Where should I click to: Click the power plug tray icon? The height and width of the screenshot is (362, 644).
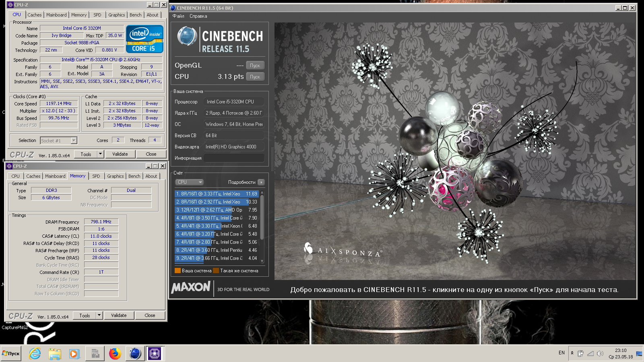pyautogui.click(x=580, y=354)
